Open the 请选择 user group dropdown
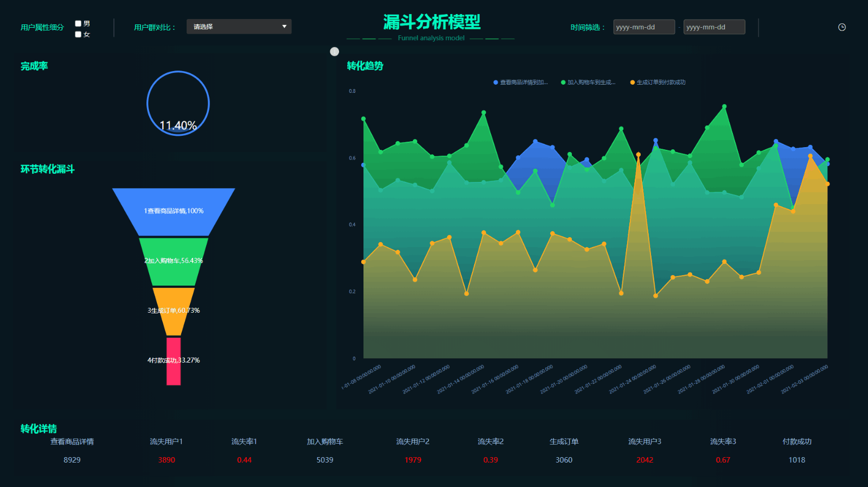The image size is (868, 487). tap(239, 27)
